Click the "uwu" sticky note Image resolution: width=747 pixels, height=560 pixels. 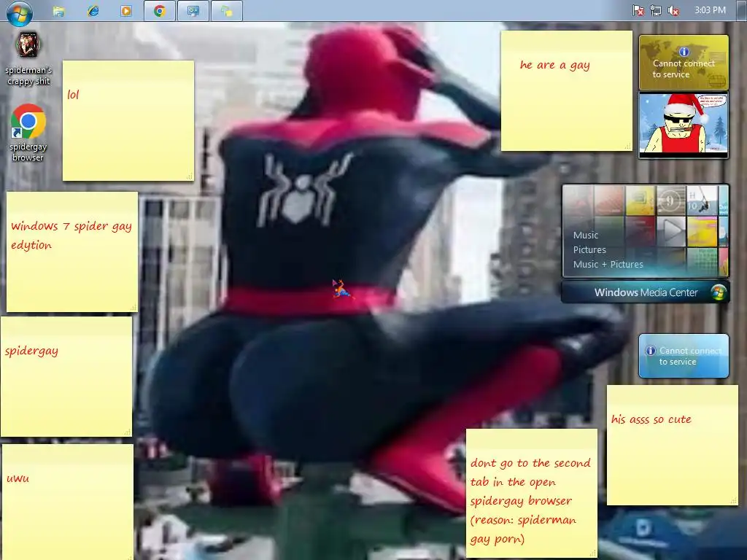coord(68,502)
